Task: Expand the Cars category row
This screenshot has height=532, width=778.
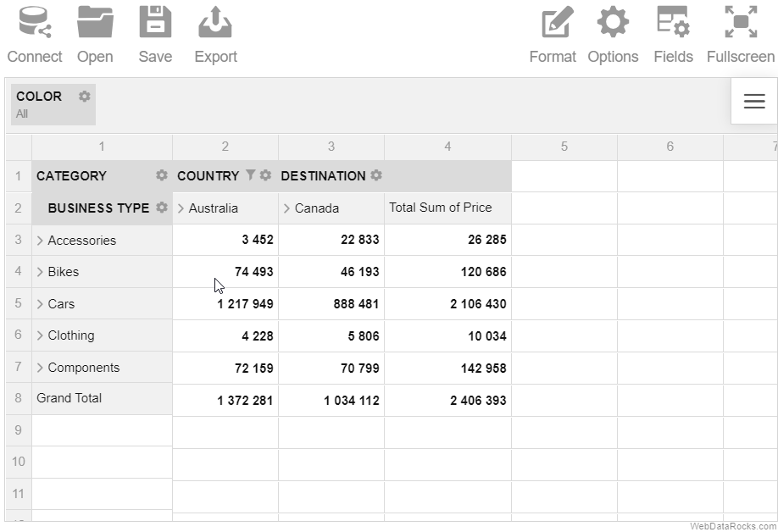Action: click(40, 304)
